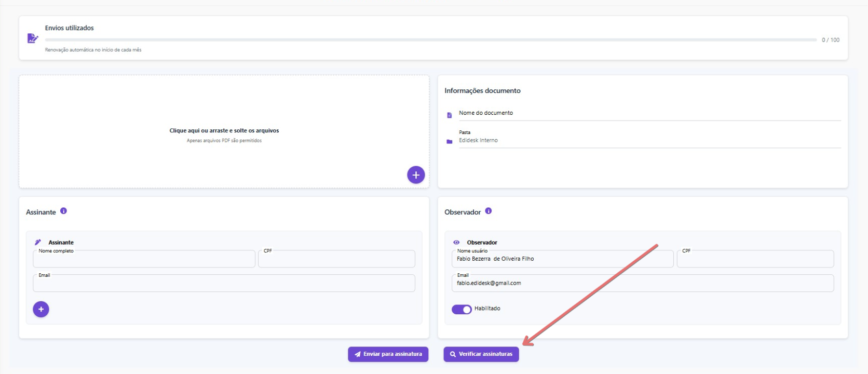This screenshot has width=868, height=374.
Task: Click the signer CPF field
Action: [336, 259]
